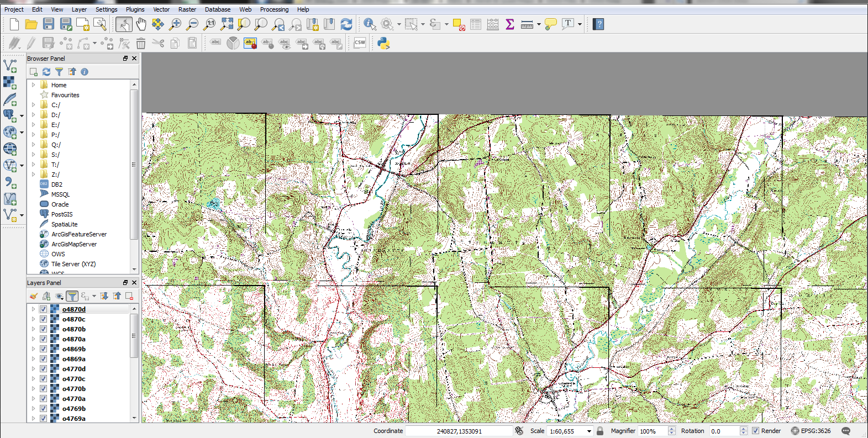The image size is (868, 438).
Task: Activate the Zoom In magnifier tool
Action: pyautogui.click(x=176, y=24)
